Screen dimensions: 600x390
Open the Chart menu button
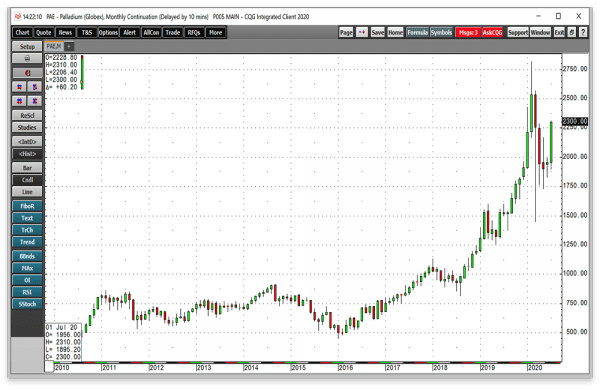click(x=23, y=33)
